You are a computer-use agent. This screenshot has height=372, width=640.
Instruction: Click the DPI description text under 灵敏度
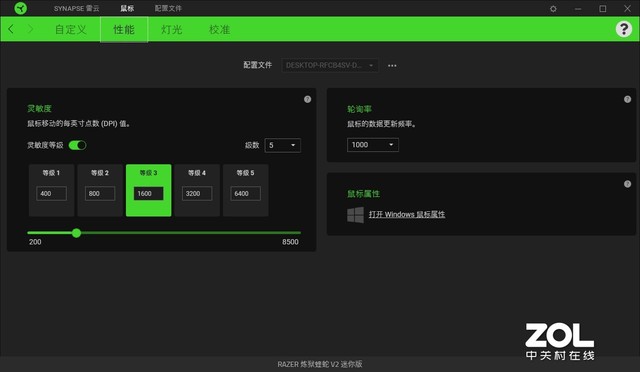79,124
